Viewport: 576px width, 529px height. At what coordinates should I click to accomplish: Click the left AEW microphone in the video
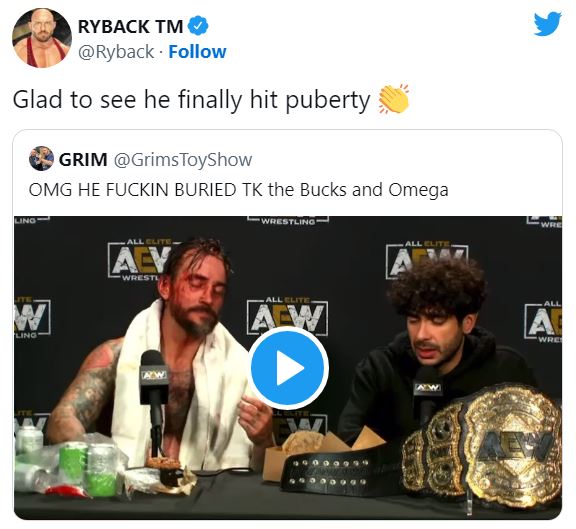pyautogui.click(x=154, y=385)
